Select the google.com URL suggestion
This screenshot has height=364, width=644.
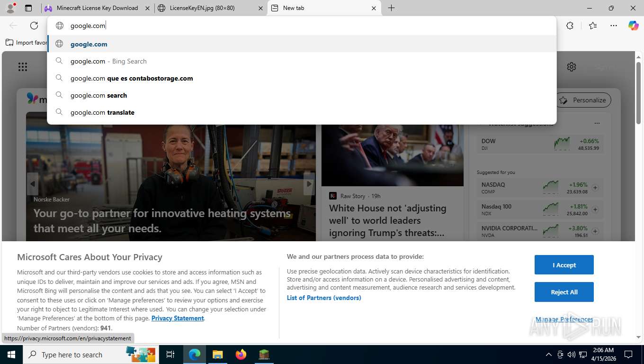302,44
